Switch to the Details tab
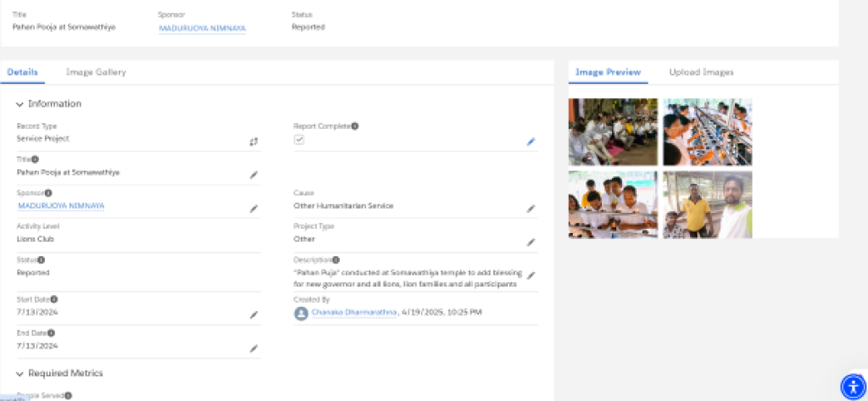This screenshot has height=401, width=868. coord(23,72)
